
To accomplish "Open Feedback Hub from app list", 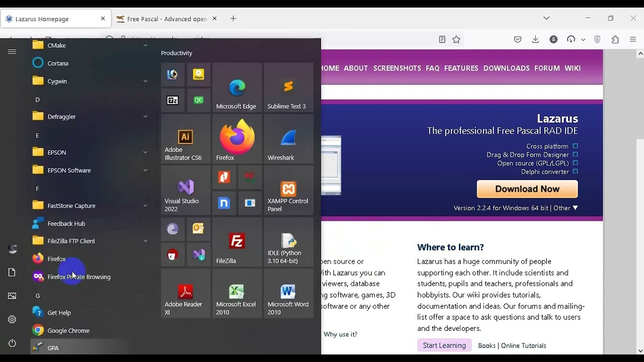I will [x=91, y=223].
